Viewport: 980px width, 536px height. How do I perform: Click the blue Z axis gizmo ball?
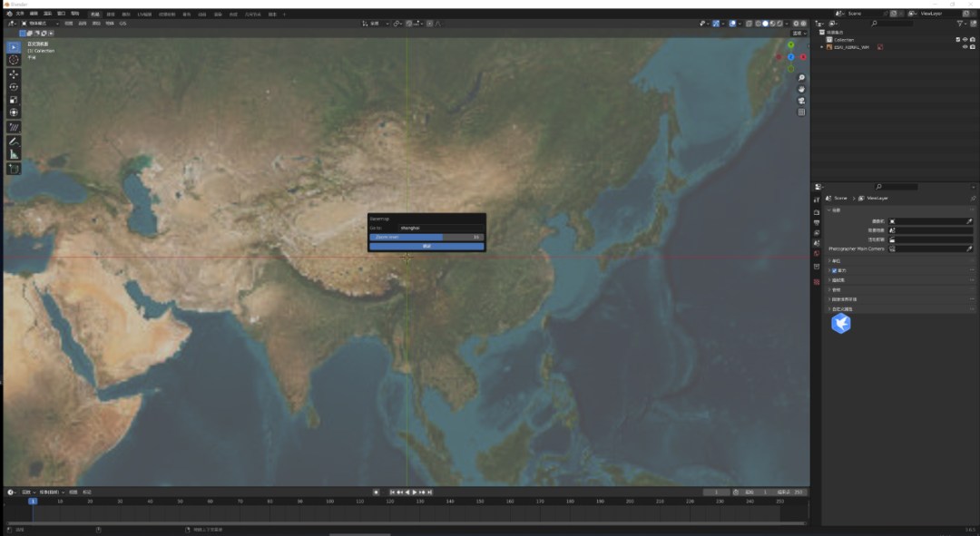[790, 57]
